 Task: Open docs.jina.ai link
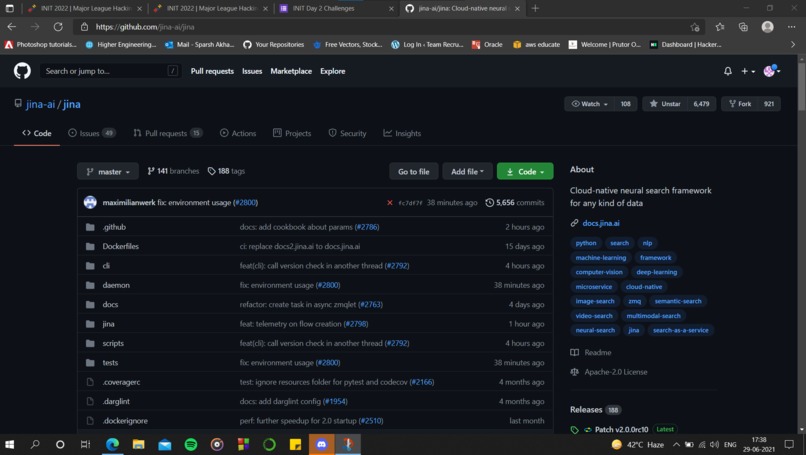[600, 223]
